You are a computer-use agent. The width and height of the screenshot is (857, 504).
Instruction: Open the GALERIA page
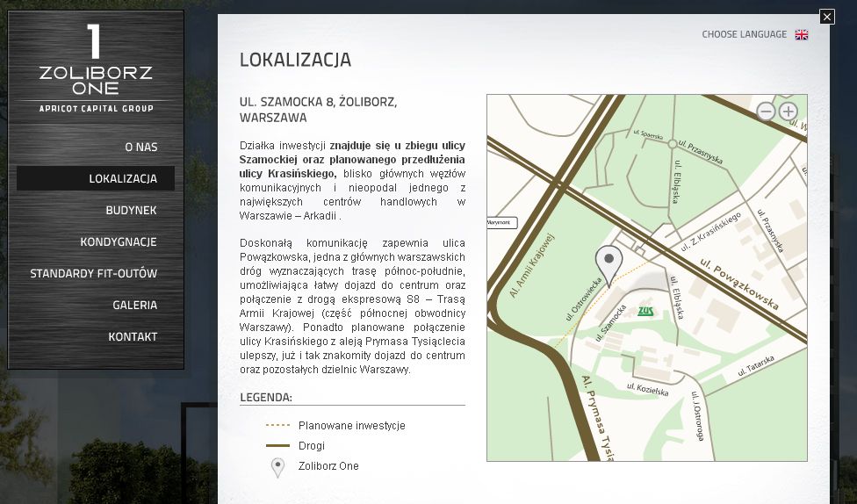pyautogui.click(x=134, y=305)
